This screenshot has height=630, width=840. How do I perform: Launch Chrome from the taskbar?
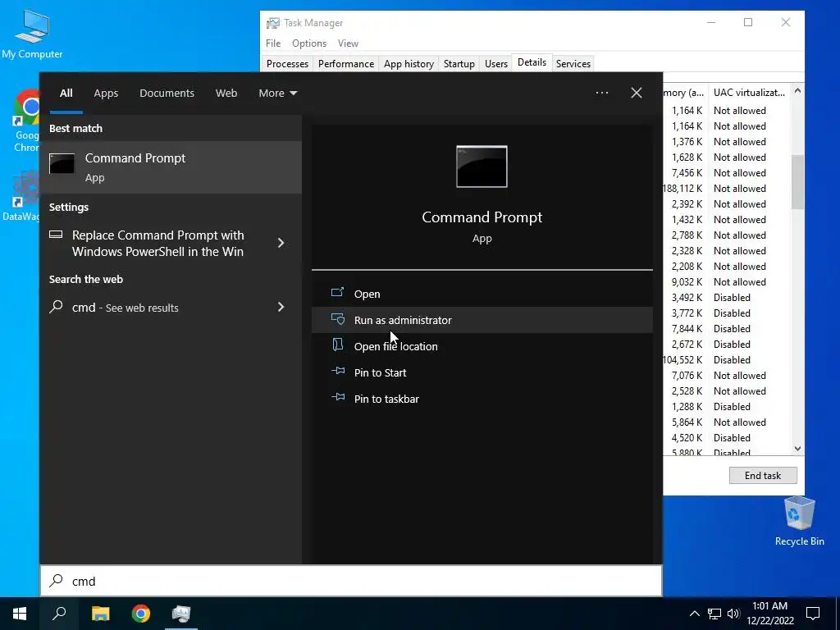click(x=141, y=614)
